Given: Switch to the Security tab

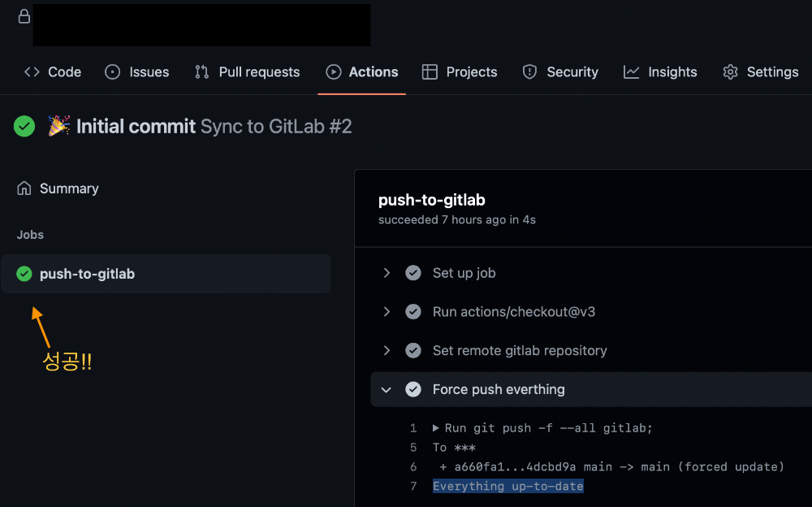Looking at the screenshot, I should point(559,72).
